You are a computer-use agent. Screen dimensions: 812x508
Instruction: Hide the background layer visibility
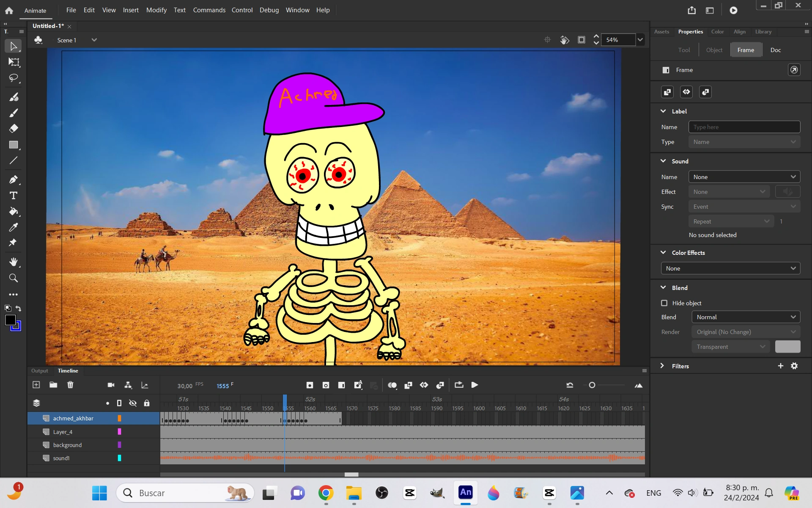pos(133,445)
